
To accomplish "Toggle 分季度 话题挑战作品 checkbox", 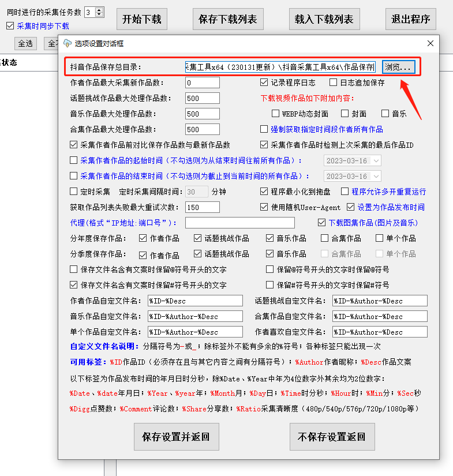I will [x=198, y=254].
